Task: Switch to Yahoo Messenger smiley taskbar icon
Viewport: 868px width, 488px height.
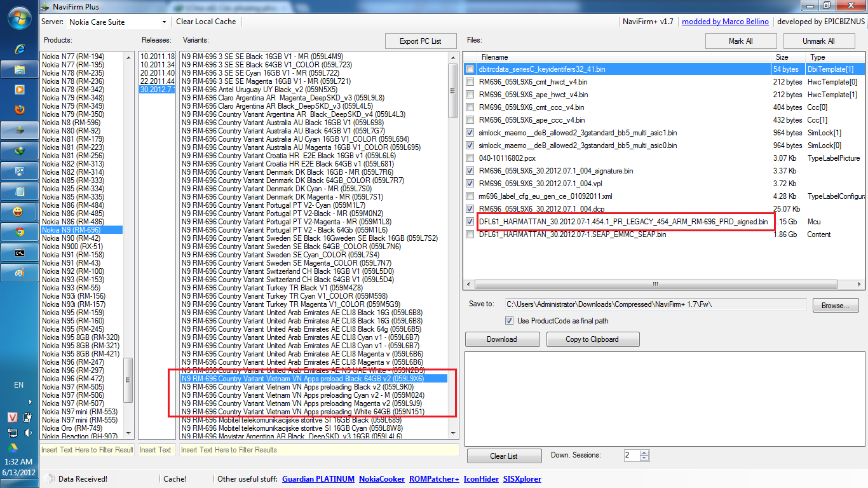Action: 20,212
